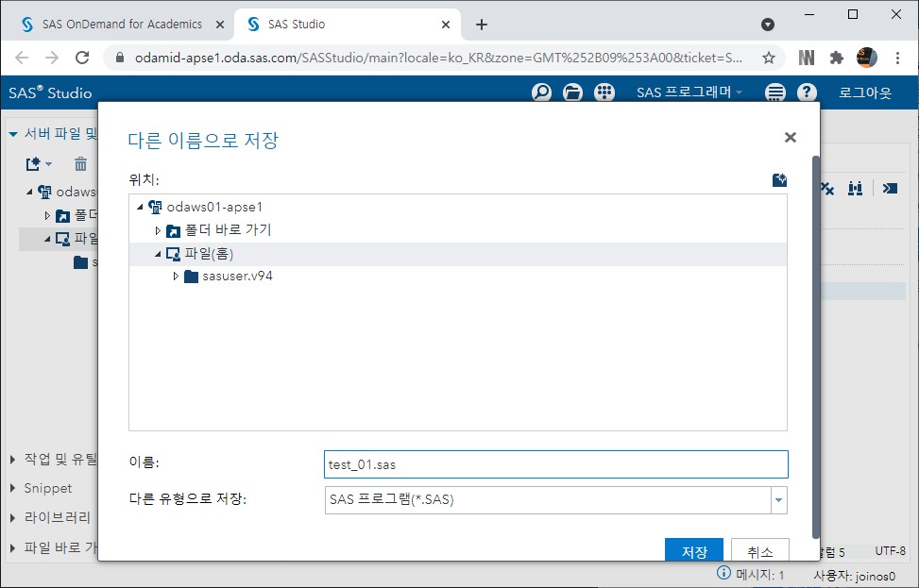Screen dimensions: 919x588
Task: Expand the 라이브러리 sidebar section
Action: click(x=12, y=518)
